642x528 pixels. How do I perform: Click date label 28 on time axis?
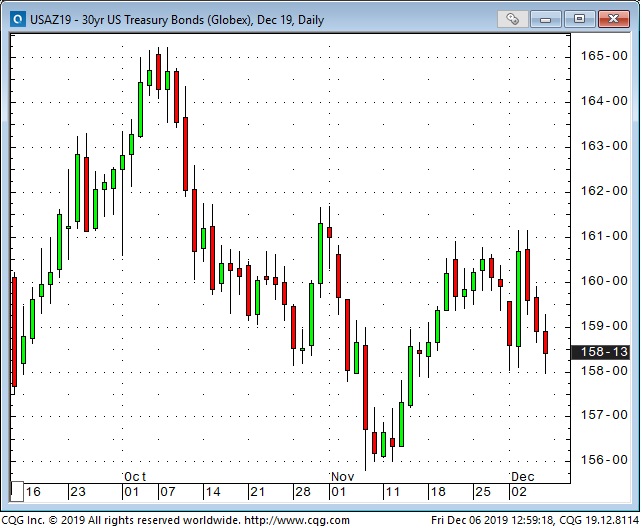click(303, 492)
